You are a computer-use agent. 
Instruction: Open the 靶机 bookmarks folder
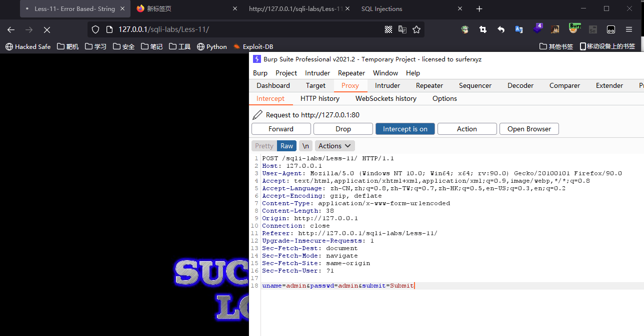pos(68,46)
